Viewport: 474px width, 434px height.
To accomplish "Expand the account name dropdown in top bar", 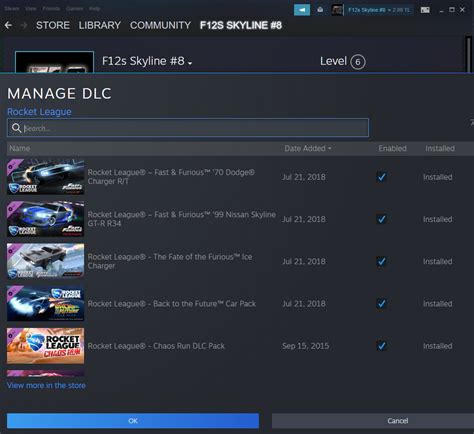I will pyautogui.click(x=379, y=10).
